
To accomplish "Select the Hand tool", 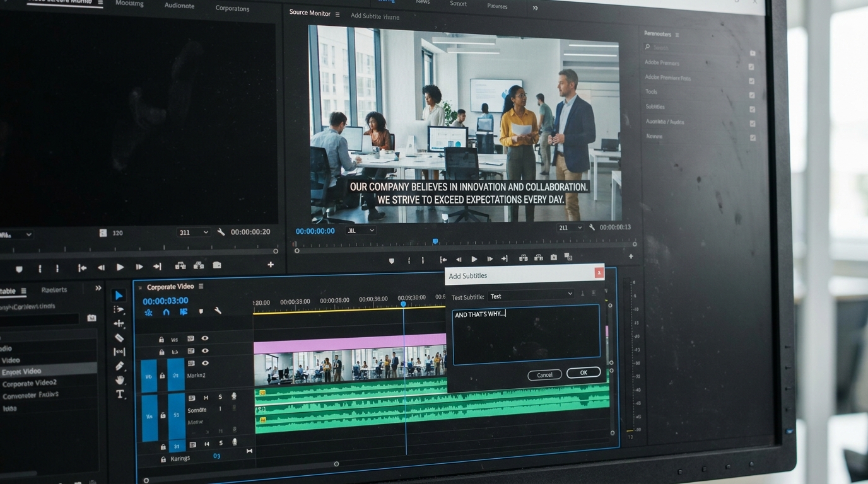I will [120, 380].
